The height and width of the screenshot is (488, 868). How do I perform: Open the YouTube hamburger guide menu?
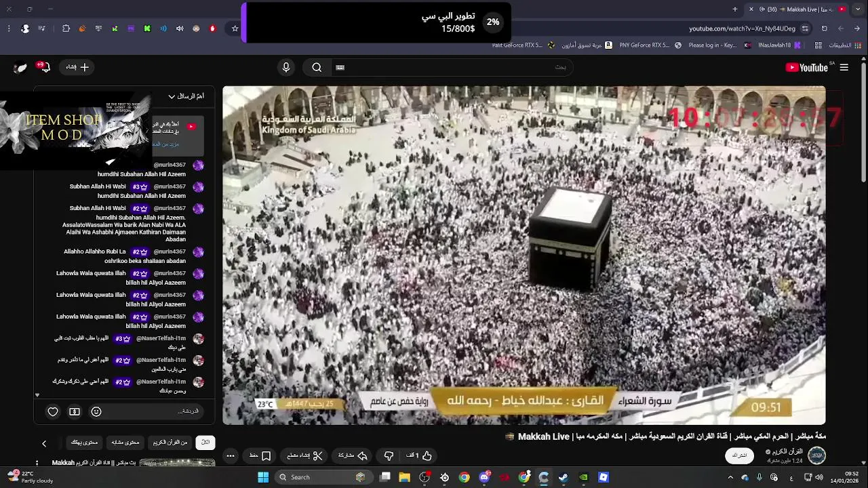[x=844, y=67]
